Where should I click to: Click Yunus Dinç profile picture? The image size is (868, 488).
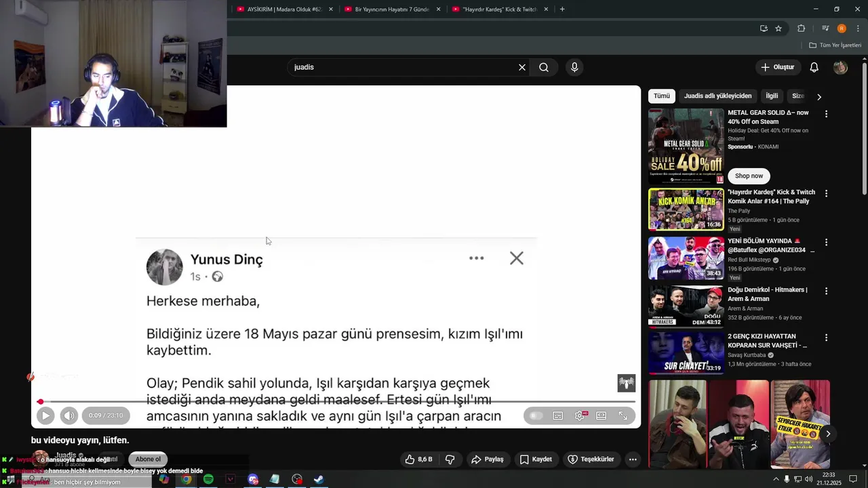(x=165, y=267)
